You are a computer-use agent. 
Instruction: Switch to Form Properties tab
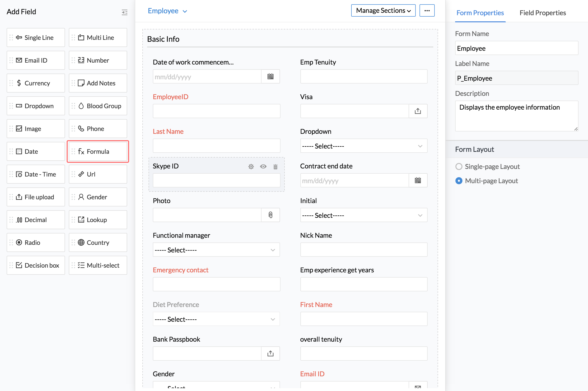(480, 13)
